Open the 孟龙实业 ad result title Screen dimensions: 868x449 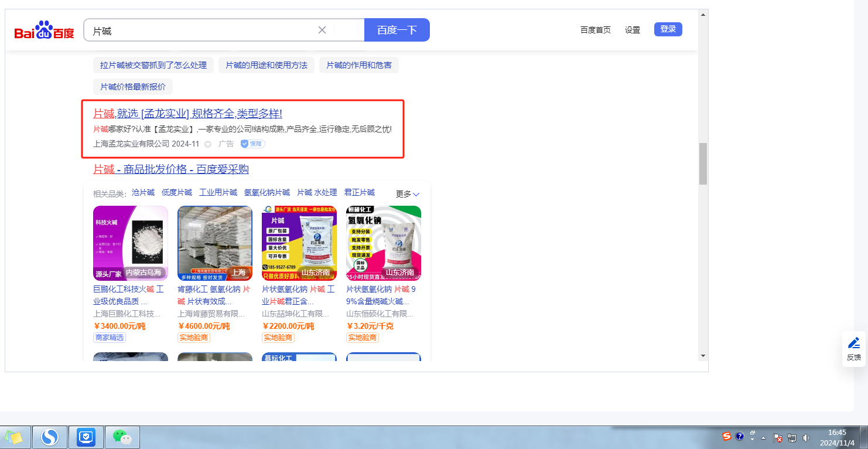(188, 113)
